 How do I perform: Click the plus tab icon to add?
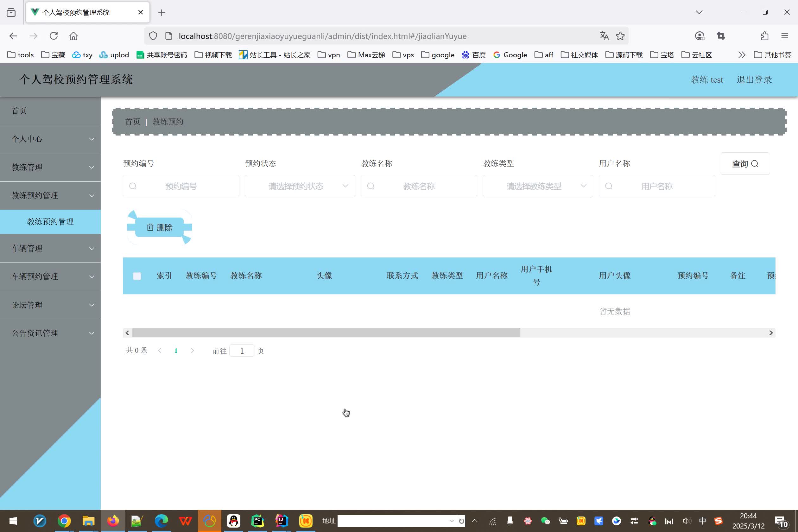point(161,12)
